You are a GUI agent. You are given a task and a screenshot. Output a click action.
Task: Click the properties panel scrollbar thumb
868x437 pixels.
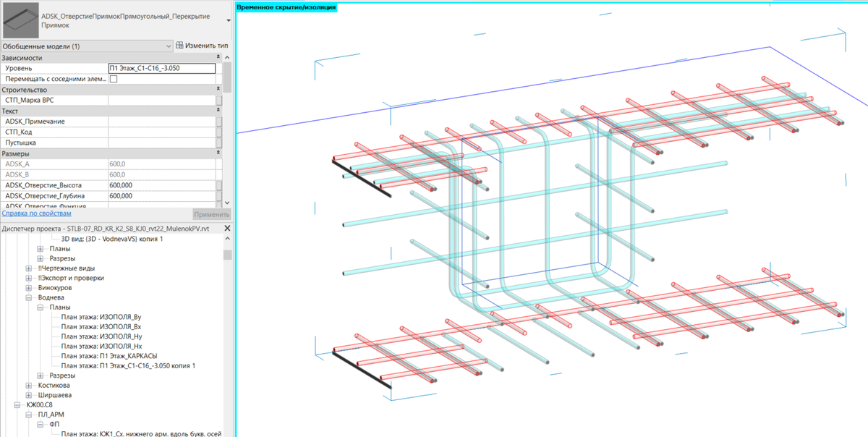coord(227,77)
